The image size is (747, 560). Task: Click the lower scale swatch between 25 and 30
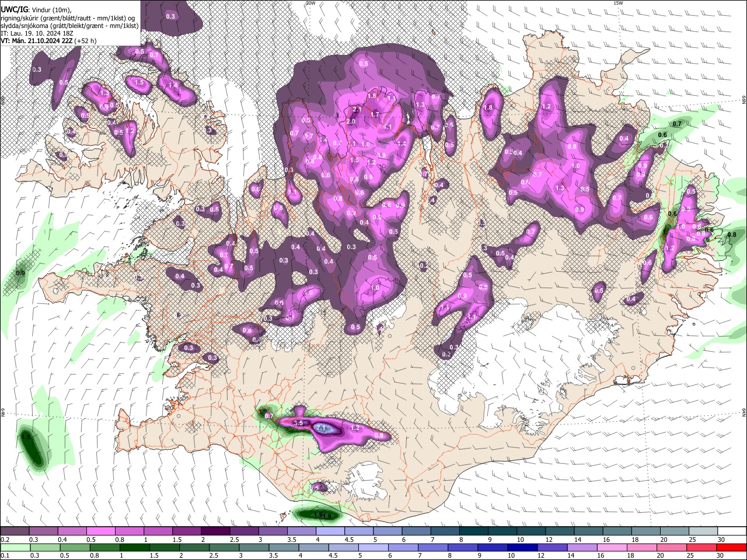(x=700, y=548)
